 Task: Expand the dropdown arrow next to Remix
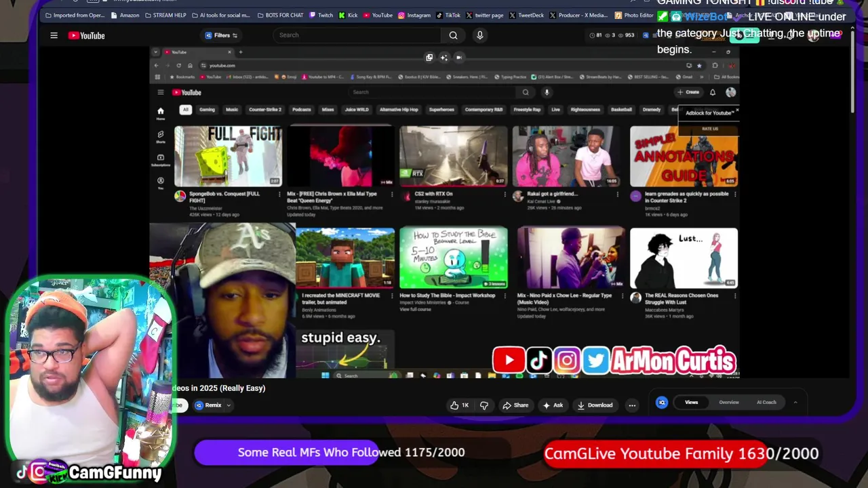229,405
